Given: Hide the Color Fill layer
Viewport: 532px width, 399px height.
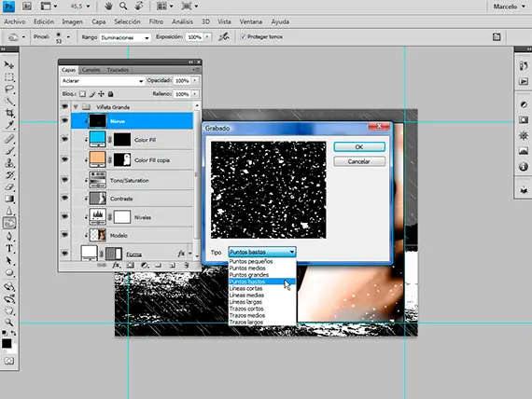Looking at the screenshot, I should (x=64, y=139).
